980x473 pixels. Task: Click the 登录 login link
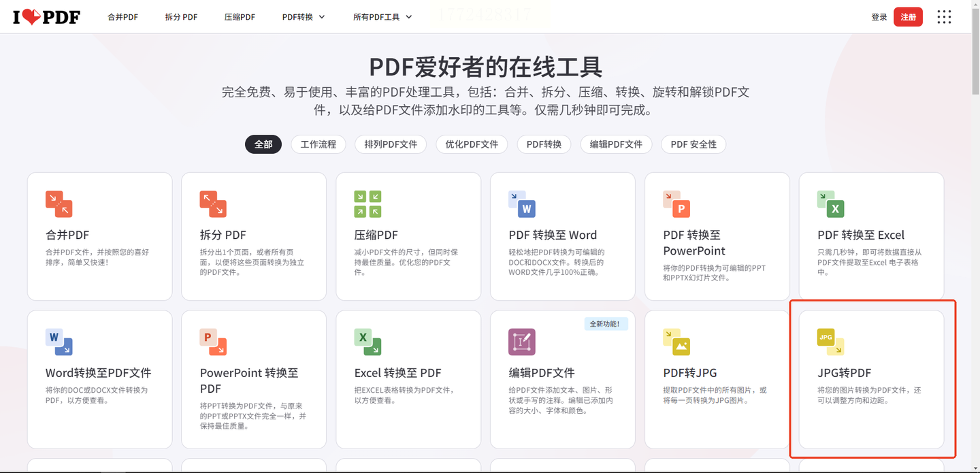click(x=879, y=17)
